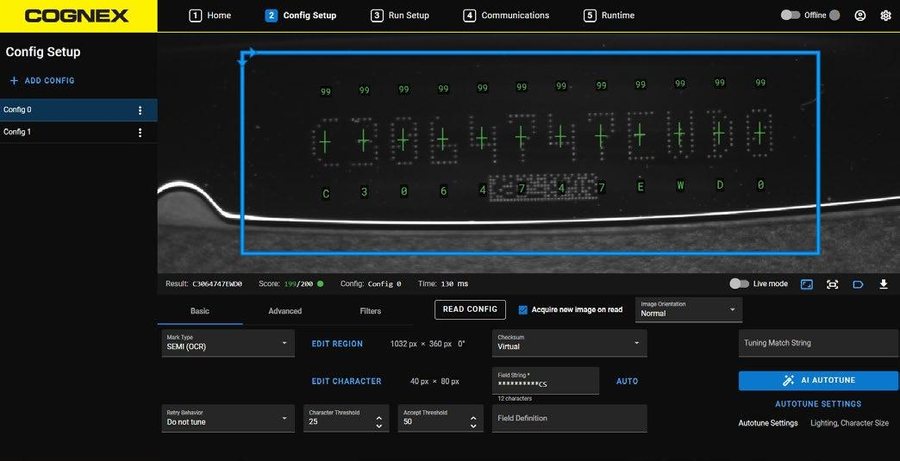900x461 pixels.
Task: Click the Tuning Match String field
Action: (x=818, y=343)
